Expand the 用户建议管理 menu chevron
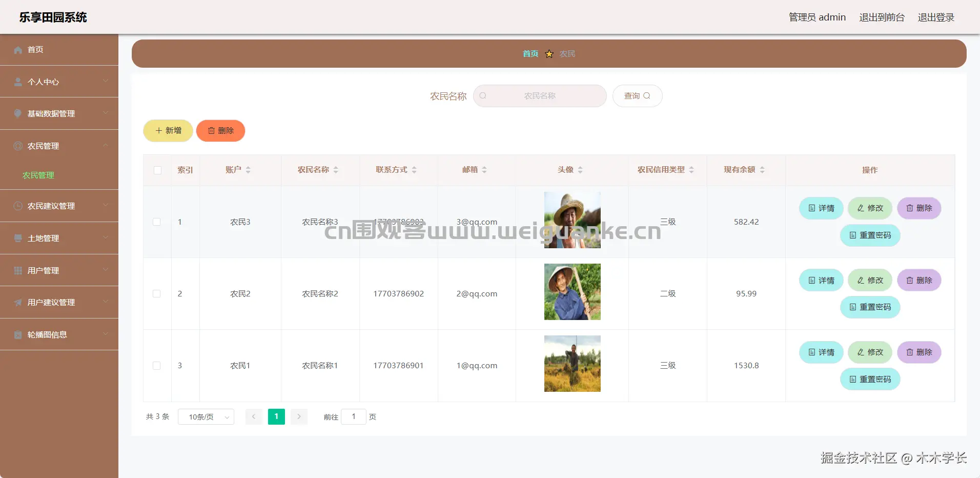 tap(106, 302)
